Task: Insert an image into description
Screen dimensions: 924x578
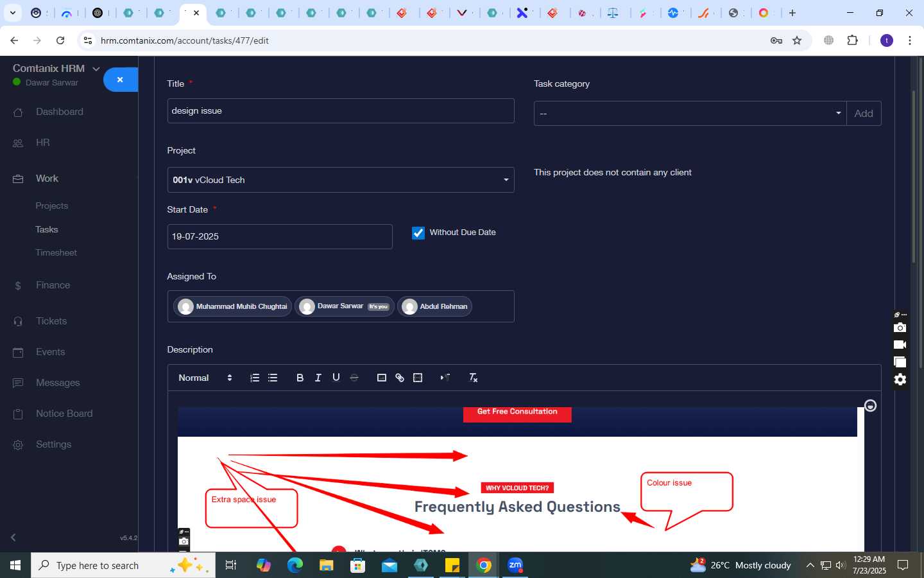Action: pyautogui.click(x=382, y=378)
